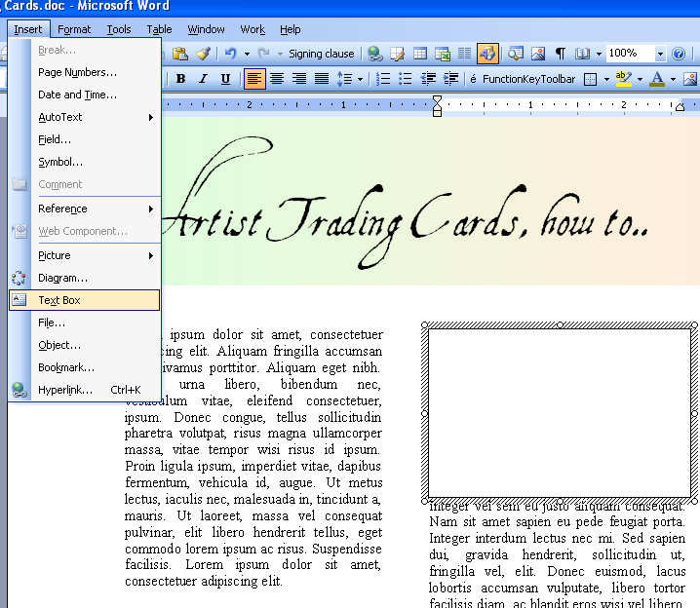Image resolution: width=700 pixels, height=608 pixels.
Task: Open the Help menu
Action: point(291,29)
